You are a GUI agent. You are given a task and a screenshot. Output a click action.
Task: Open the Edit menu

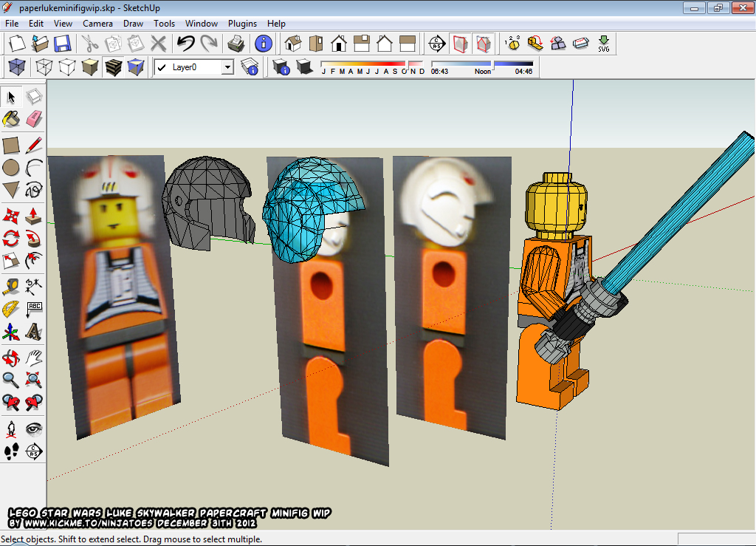35,23
